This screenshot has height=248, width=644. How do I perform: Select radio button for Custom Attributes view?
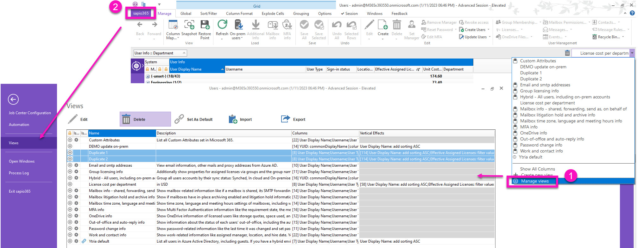point(70,140)
